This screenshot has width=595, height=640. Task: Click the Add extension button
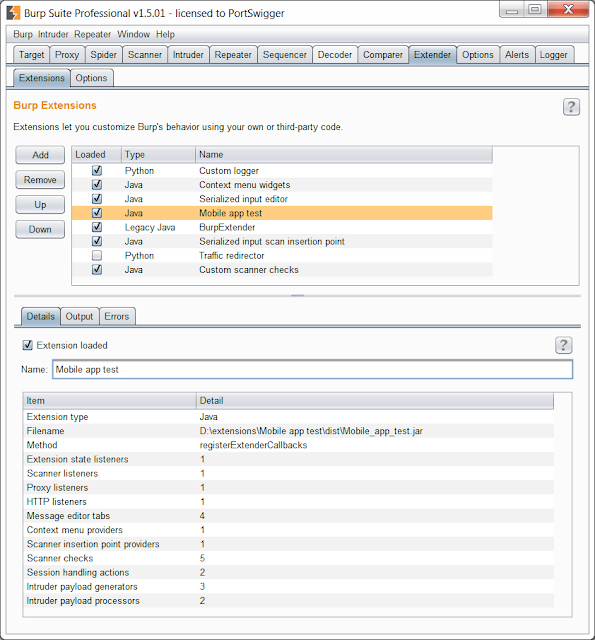[40, 155]
